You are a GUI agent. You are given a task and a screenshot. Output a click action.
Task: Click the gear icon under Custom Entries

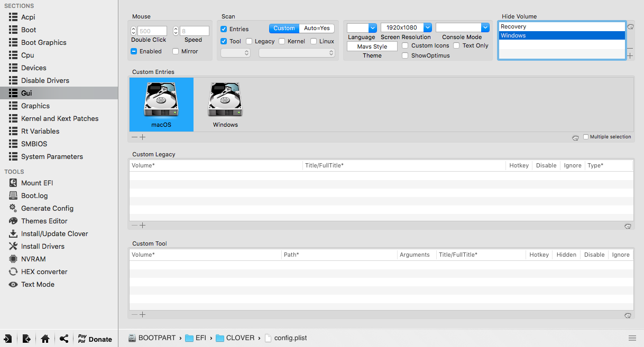tap(575, 137)
